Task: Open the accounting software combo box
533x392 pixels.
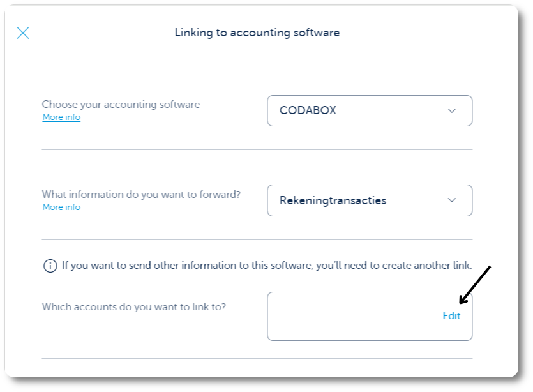Action: coord(370,111)
